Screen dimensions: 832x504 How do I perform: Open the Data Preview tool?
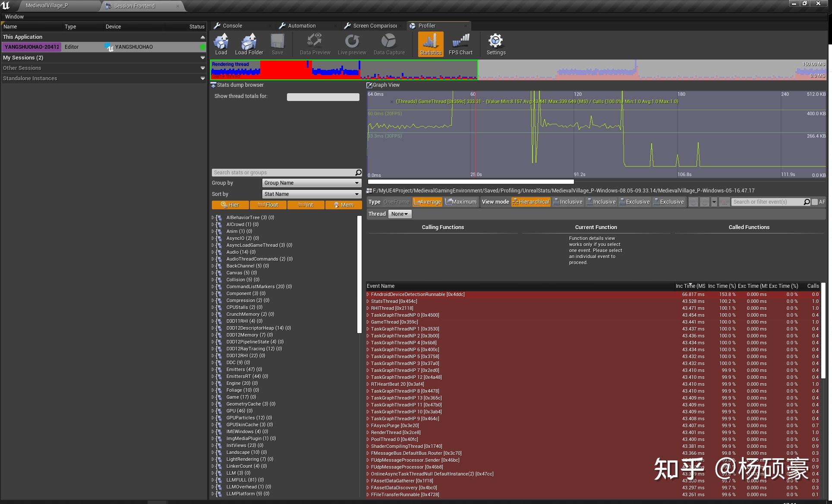pos(315,44)
